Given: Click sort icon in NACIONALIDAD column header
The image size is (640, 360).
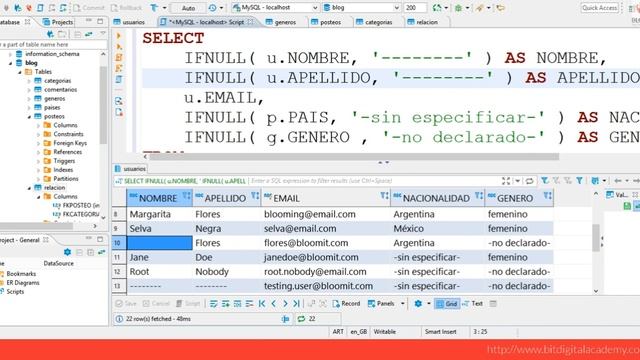Looking at the screenshot, I should coord(479,196).
